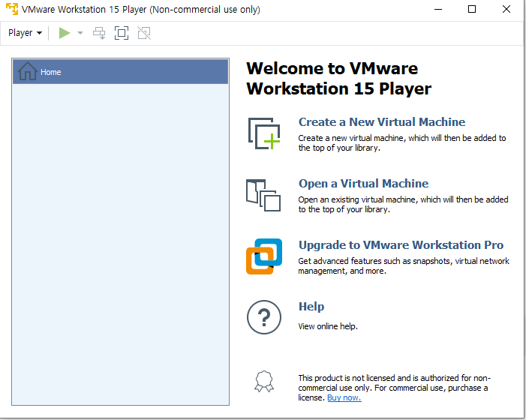Image resolution: width=526 pixels, height=420 pixels.
Task: Click the Send Ctrl+Alt+Del toolbar icon
Action: click(x=99, y=33)
